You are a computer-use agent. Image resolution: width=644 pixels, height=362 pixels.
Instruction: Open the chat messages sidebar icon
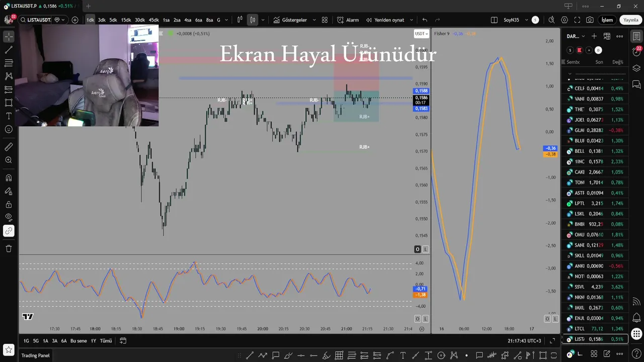636,84
